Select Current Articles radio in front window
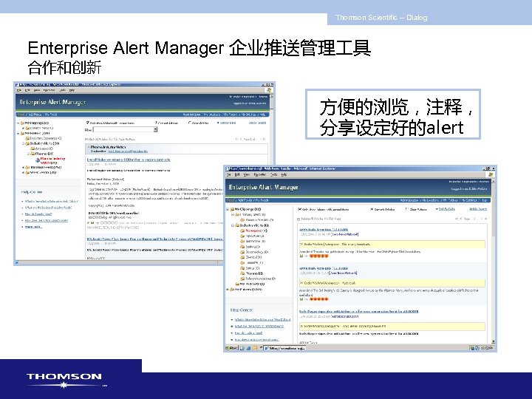Image resolution: width=532 pixels, height=399 pixels. (x=372, y=209)
